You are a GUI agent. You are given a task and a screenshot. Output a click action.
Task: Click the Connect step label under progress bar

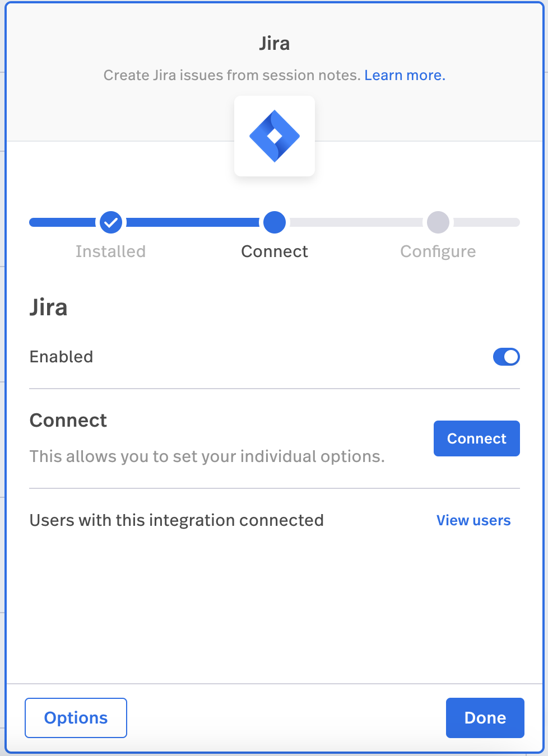click(275, 251)
